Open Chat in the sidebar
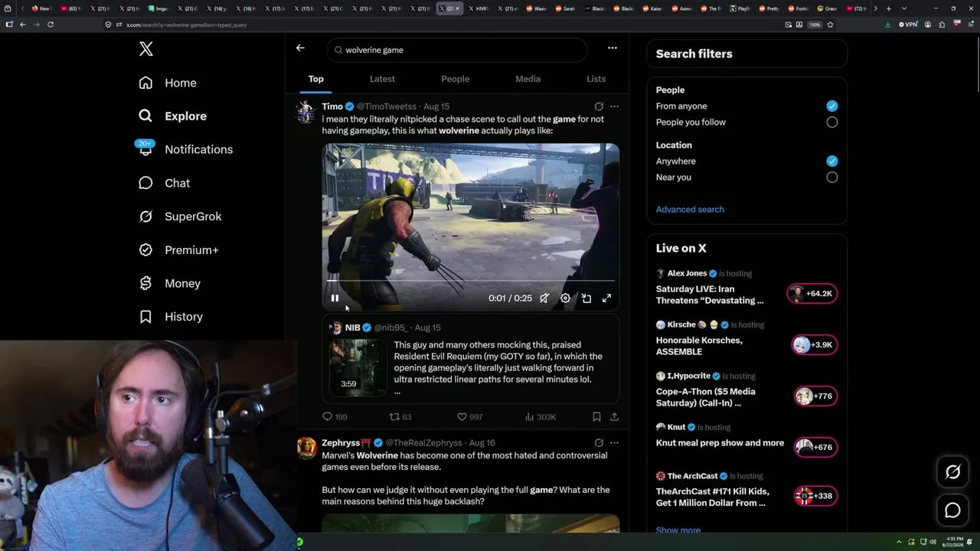 click(x=165, y=183)
